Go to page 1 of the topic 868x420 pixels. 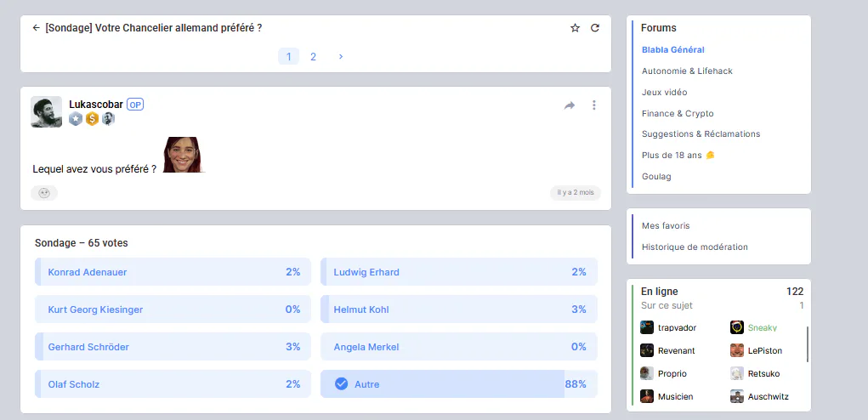288,56
